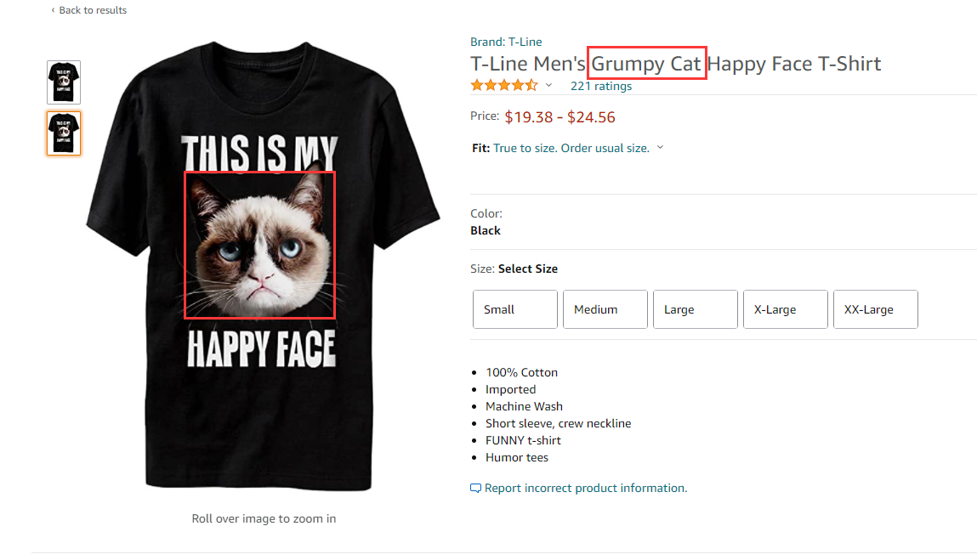Pick the Large size option
The height and width of the screenshot is (560, 977).
click(695, 308)
